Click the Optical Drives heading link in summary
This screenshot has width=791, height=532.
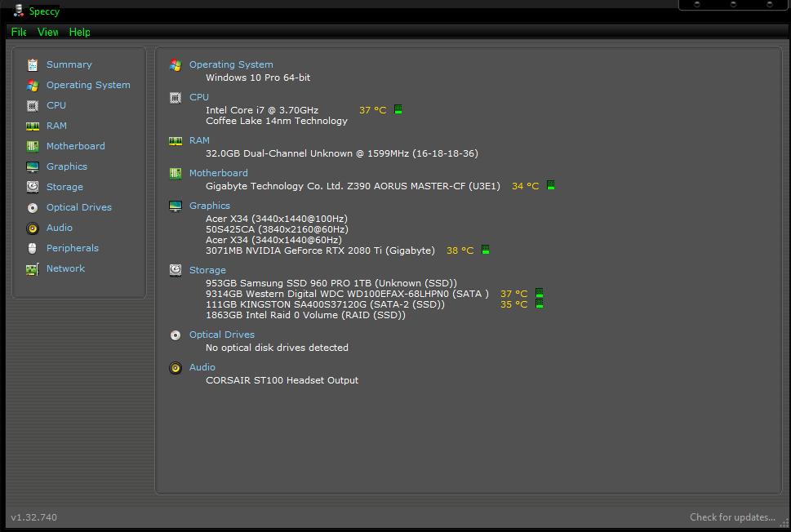pos(221,335)
